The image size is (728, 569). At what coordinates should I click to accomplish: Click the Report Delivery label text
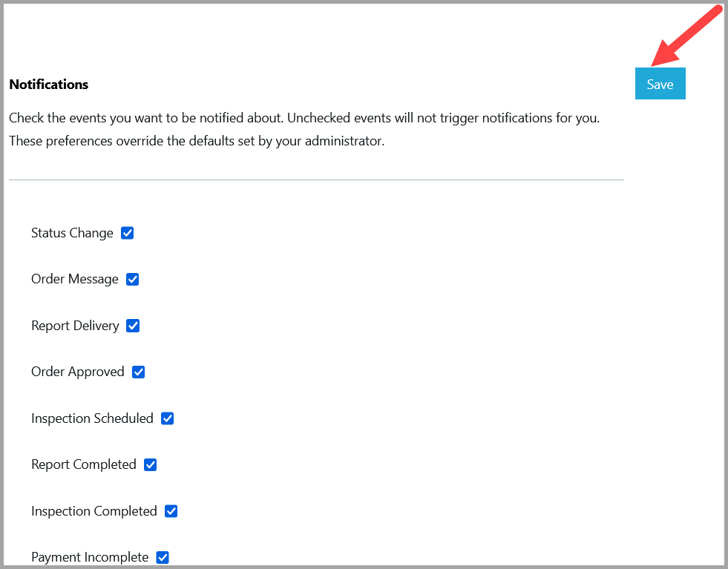click(x=75, y=326)
